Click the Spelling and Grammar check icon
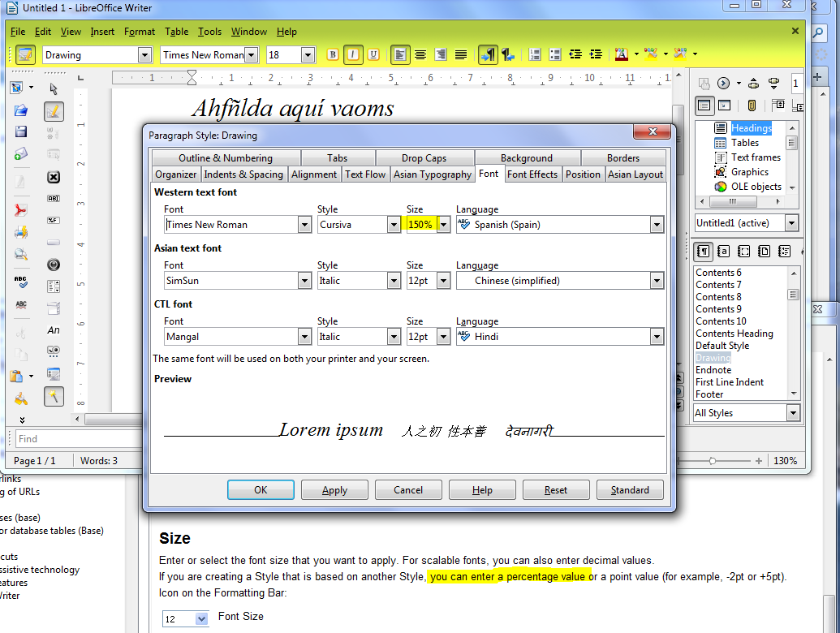This screenshot has width=840, height=633. tap(21, 282)
